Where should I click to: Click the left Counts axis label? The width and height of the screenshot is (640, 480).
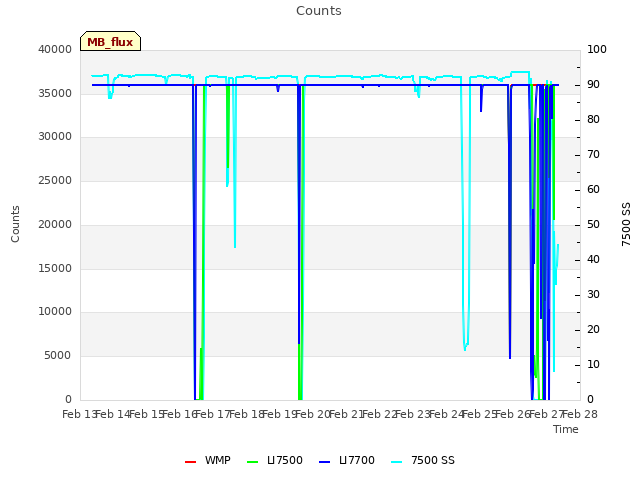point(15,224)
